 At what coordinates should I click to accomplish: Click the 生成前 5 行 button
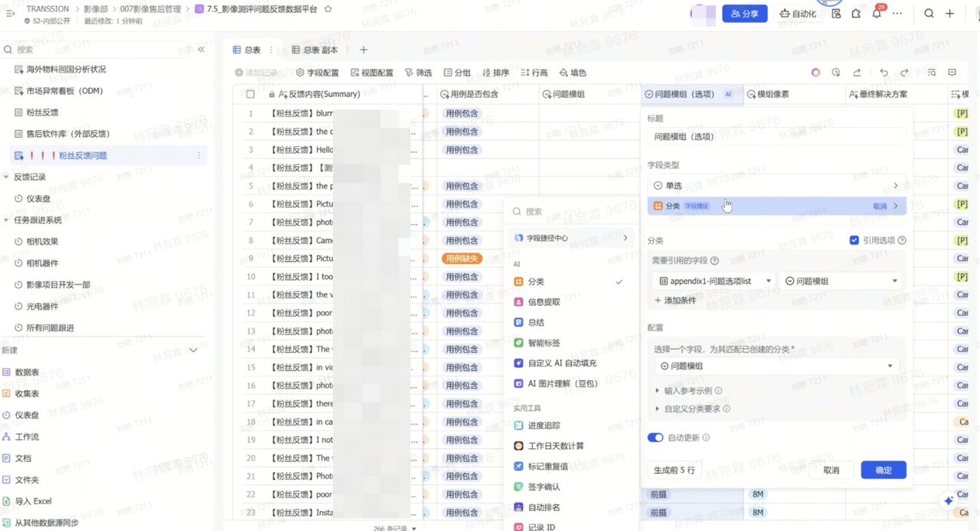[x=674, y=470]
